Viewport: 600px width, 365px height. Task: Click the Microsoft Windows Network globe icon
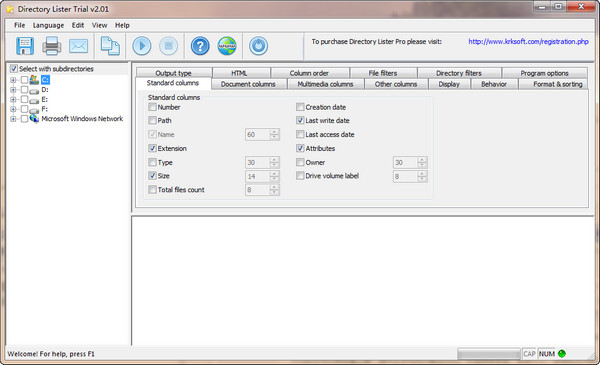[x=34, y=119]
